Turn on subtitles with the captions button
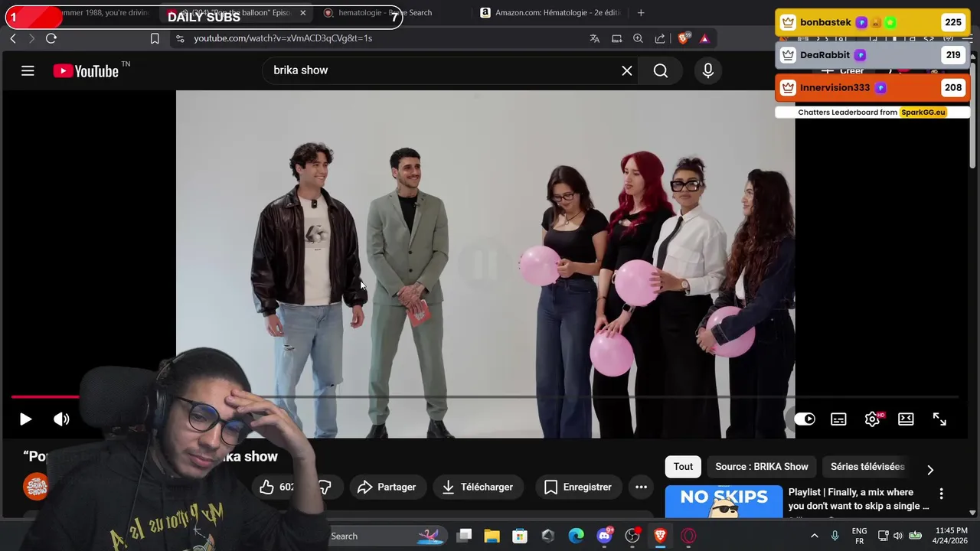 click(x=838, y=419)
